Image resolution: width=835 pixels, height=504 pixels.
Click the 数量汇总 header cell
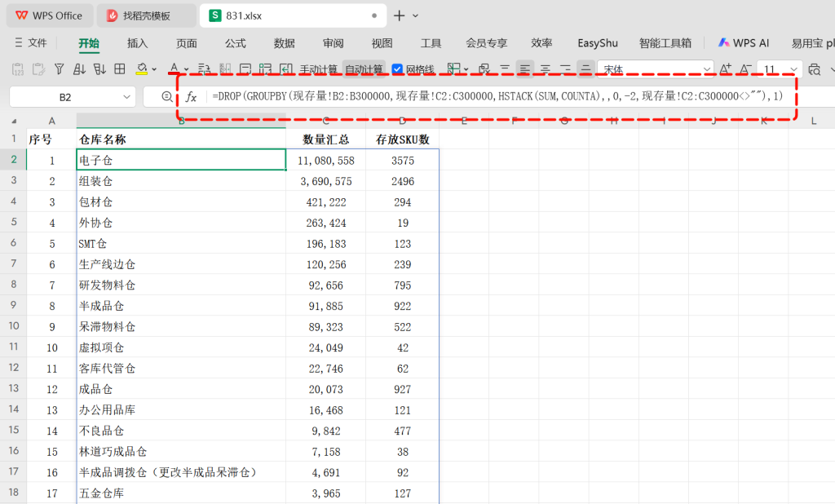coord(326,139)
